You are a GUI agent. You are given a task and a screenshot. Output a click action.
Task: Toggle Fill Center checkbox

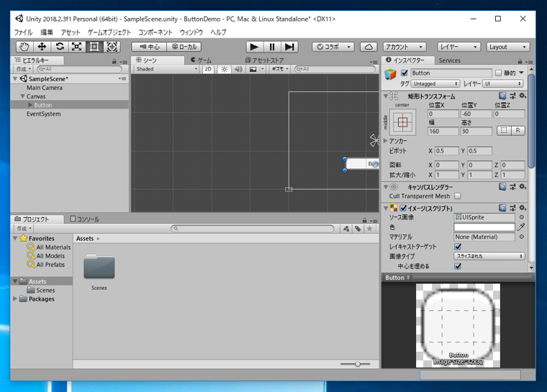[458, 266]
